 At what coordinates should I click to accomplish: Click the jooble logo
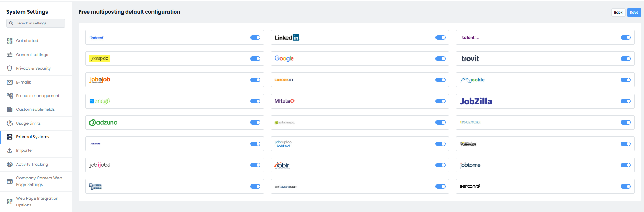click(x=472, y=80)
